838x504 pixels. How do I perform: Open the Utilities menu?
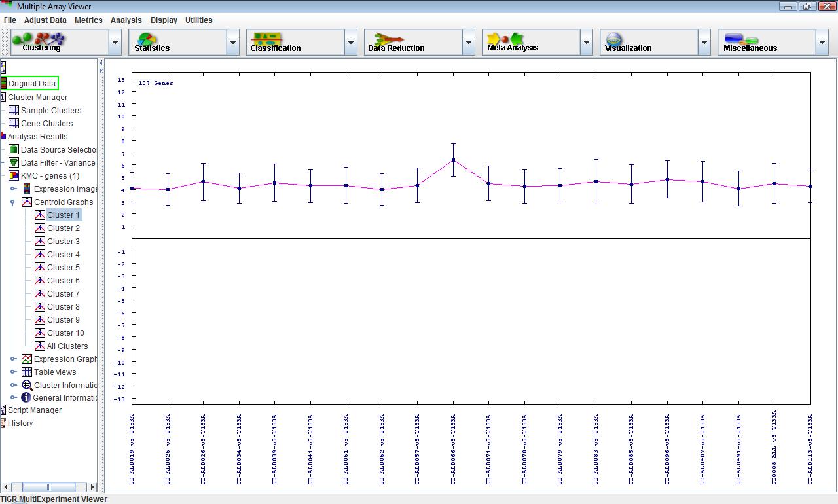pos(198,20)
